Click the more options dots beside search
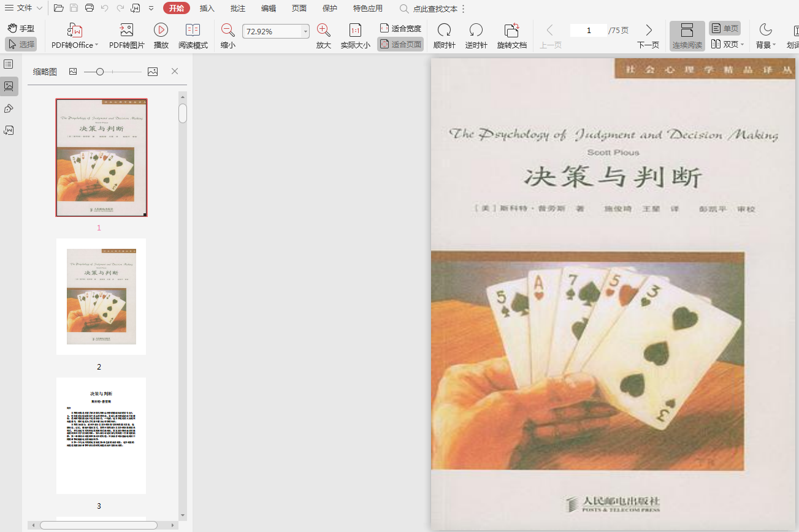799x532 pixels. coord(463,9)
